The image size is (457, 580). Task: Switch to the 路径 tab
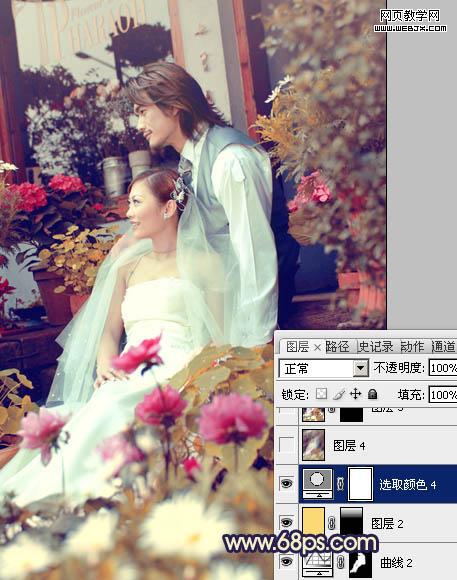click(x=337, y=347)
